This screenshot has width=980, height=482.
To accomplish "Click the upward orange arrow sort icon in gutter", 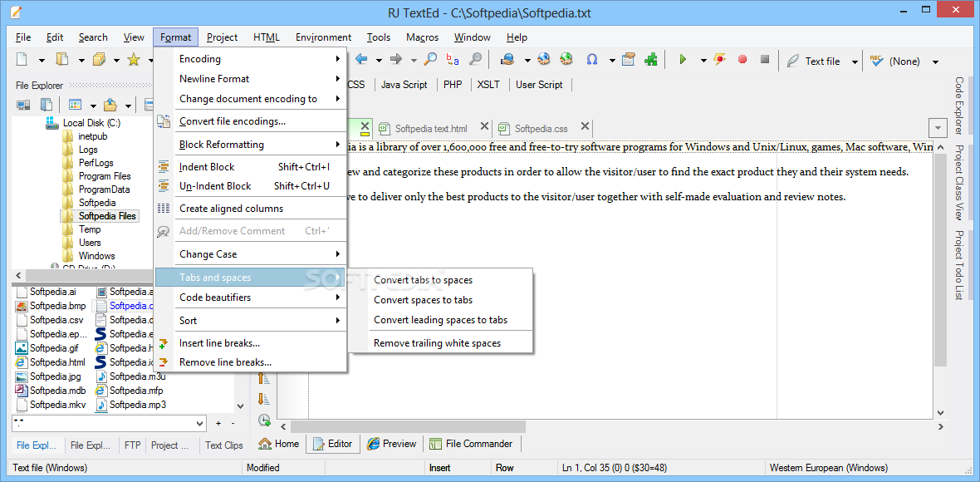I will point(264,377).
